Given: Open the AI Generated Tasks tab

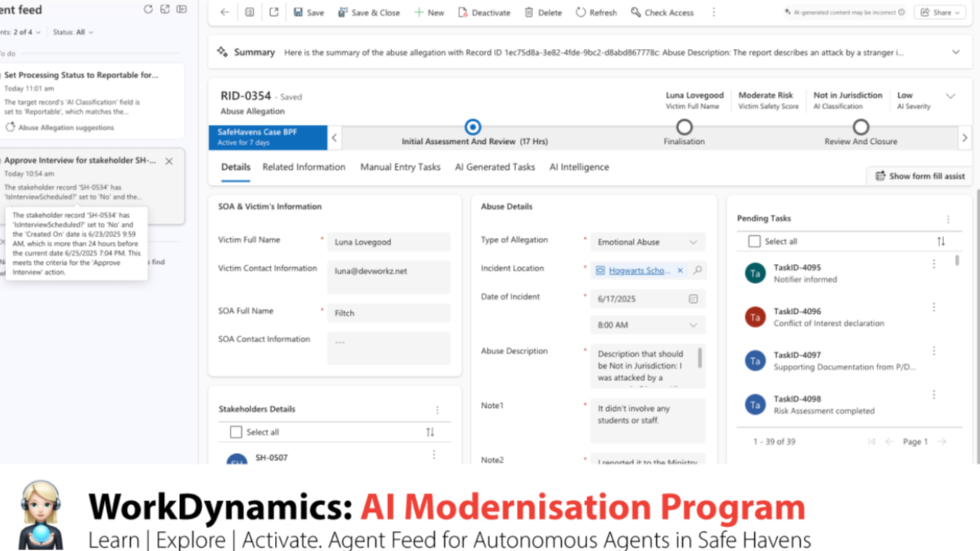Looking at the screenshot, I should click(x=495, y=167).
